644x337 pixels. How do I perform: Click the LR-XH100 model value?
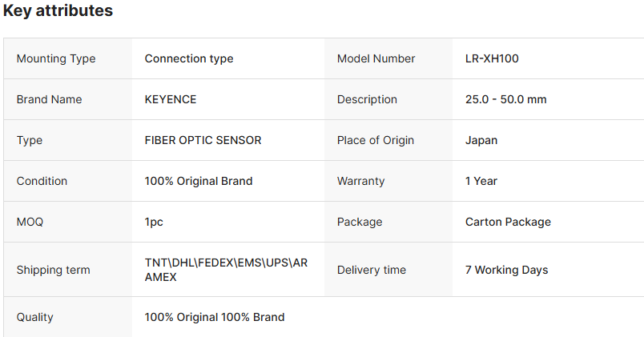coord(493,58)
